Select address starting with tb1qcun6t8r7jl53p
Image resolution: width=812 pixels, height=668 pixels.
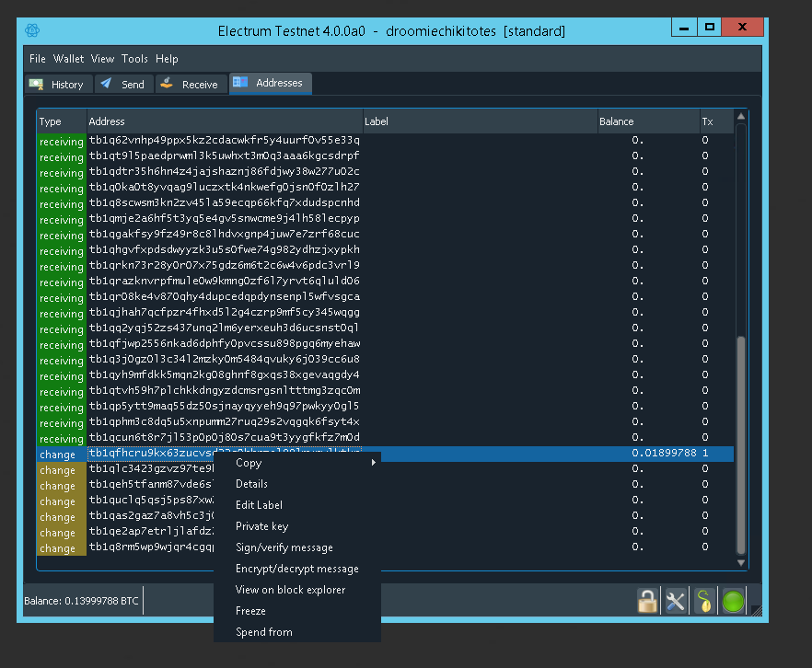point(225,437)
